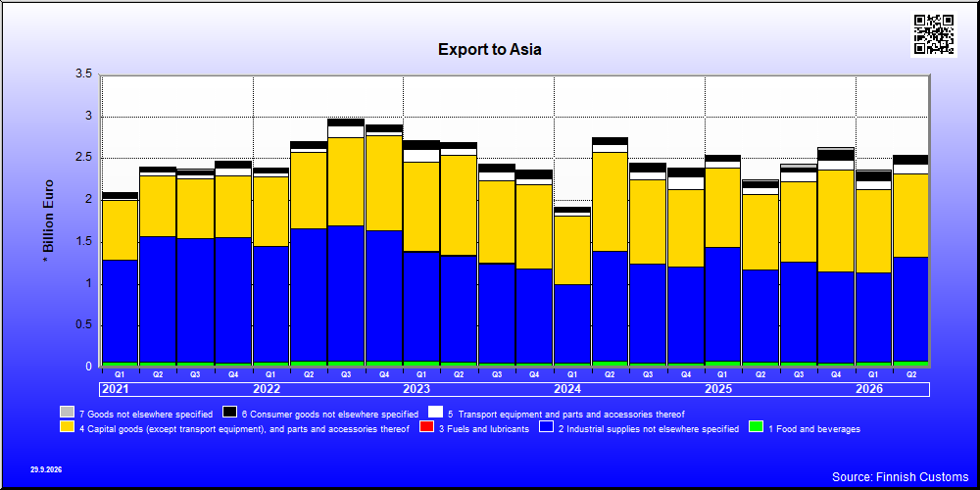The width and height of the screenshot is (980, 490).
Task: Click the 3.5 y-axis value
Action: pyautogui.click(x=83, y=73)
